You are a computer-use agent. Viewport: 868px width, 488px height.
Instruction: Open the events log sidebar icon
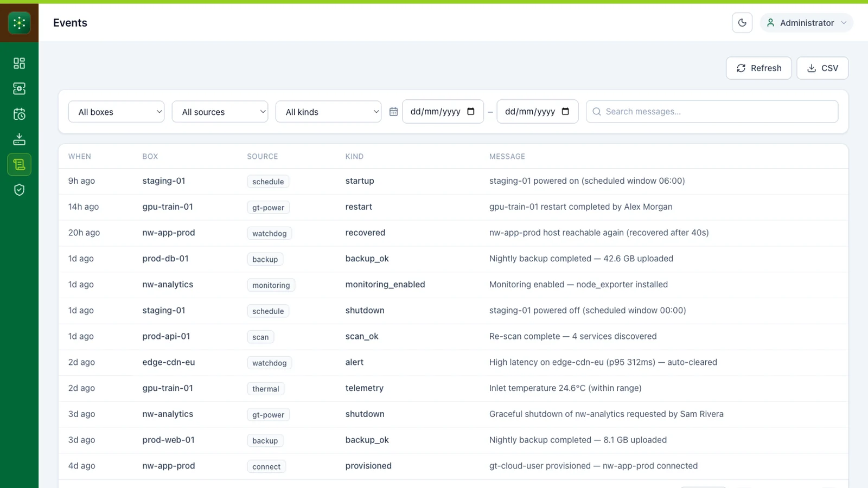point(19,164)
